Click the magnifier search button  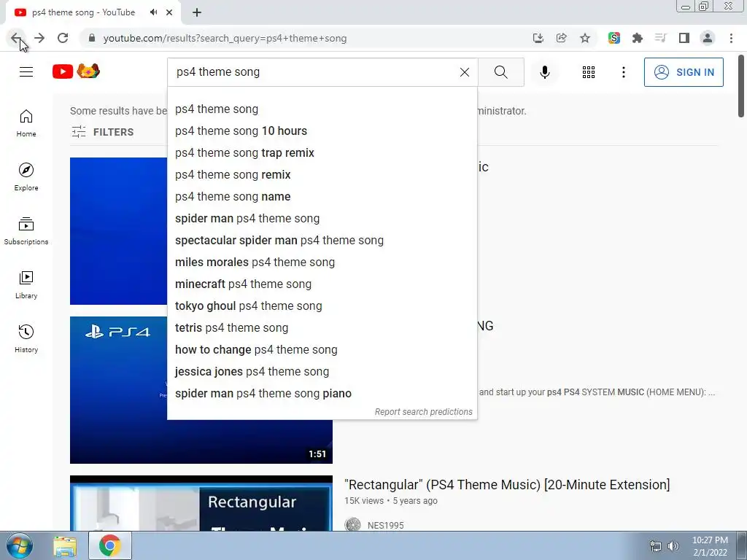[x=500, y=72]
